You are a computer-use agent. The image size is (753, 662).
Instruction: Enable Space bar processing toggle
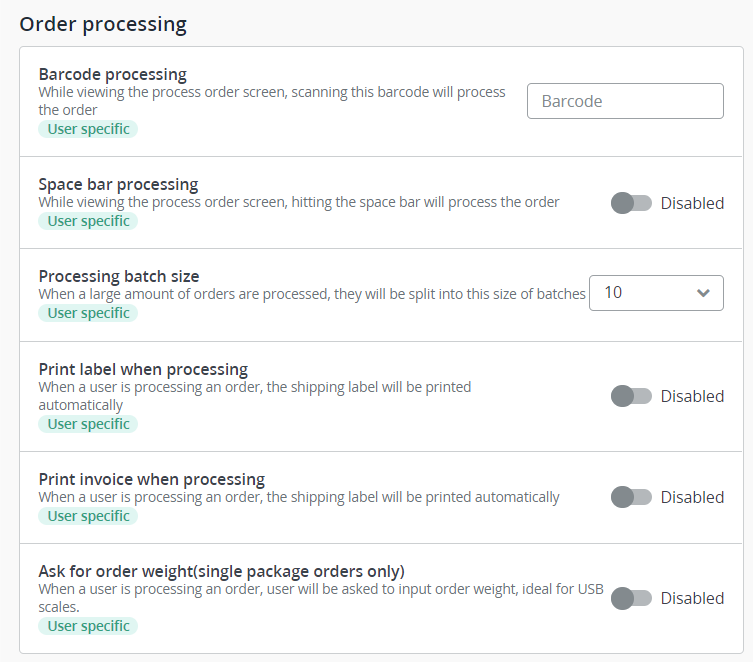[x=631, y=203]
